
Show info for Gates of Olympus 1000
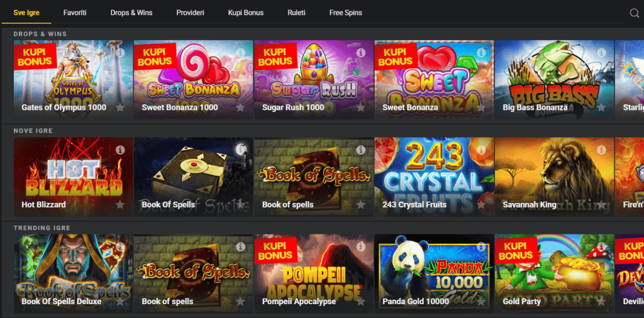point(120,53)
